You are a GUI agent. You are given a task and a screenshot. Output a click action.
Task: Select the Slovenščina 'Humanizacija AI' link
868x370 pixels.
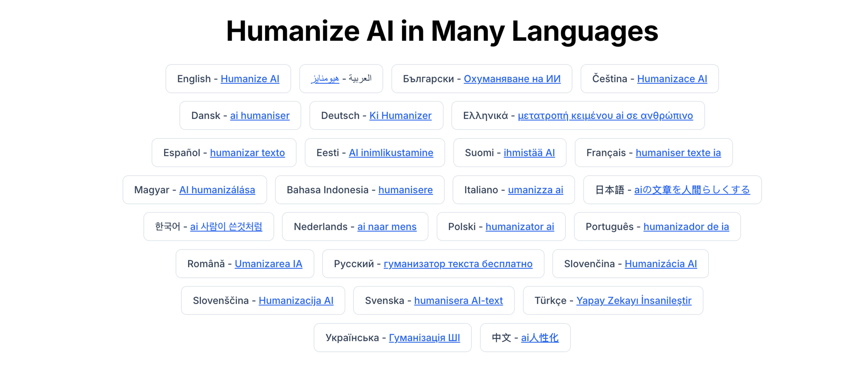[296, 301]
